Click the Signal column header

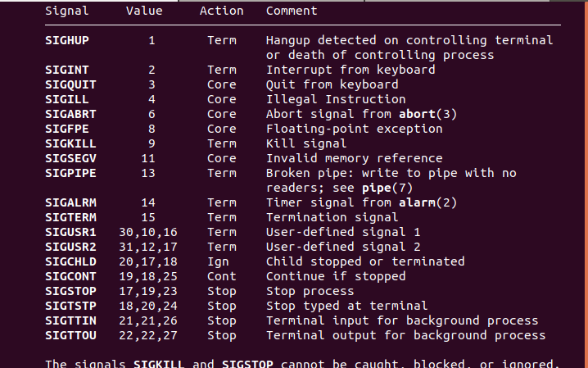coord(67,11)
